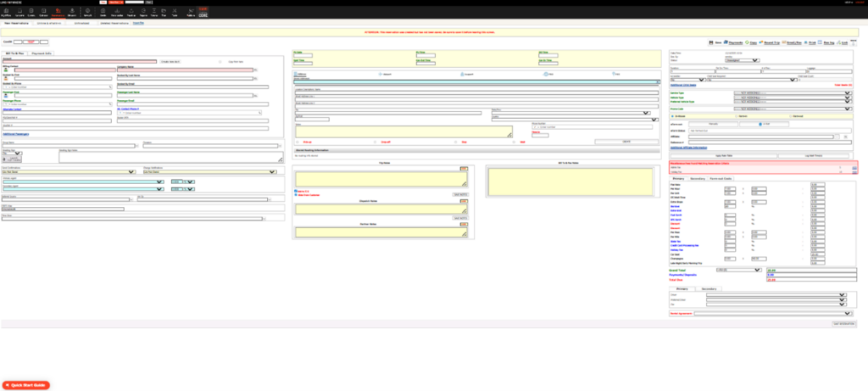The height and width of the screenshot is (391, 868).
Task: Open My Office from the top navigation bar
Action: point(6,14)
